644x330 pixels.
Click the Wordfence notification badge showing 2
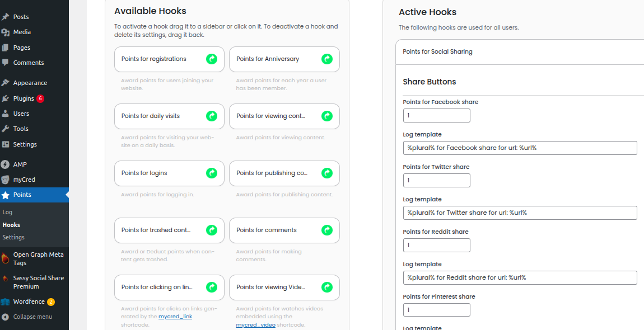coord(50,302)
